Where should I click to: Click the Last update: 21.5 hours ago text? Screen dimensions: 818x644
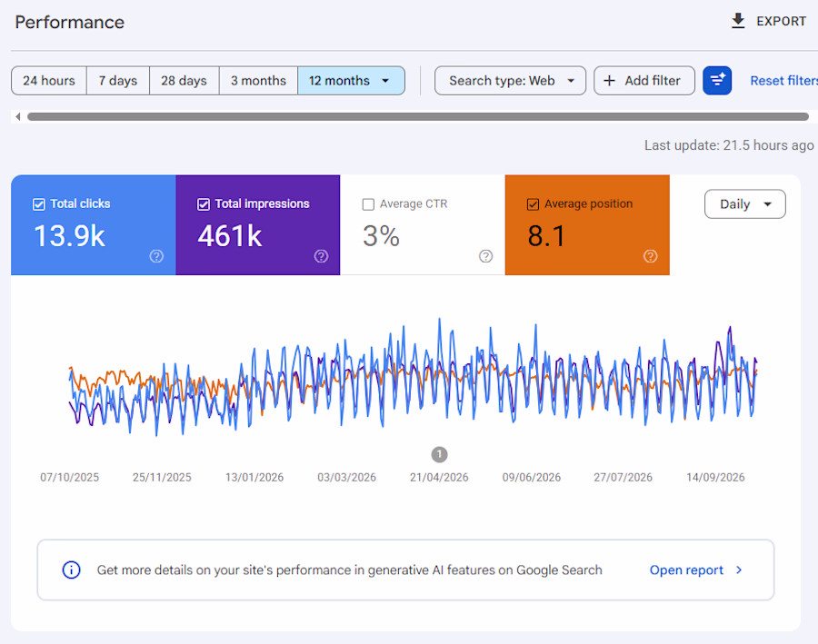coord(729,145)
